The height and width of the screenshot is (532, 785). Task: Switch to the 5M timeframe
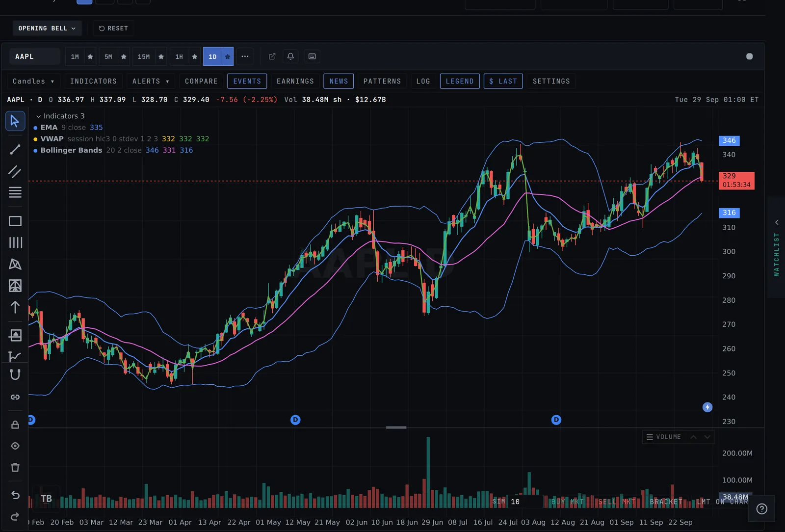[108, 56]
